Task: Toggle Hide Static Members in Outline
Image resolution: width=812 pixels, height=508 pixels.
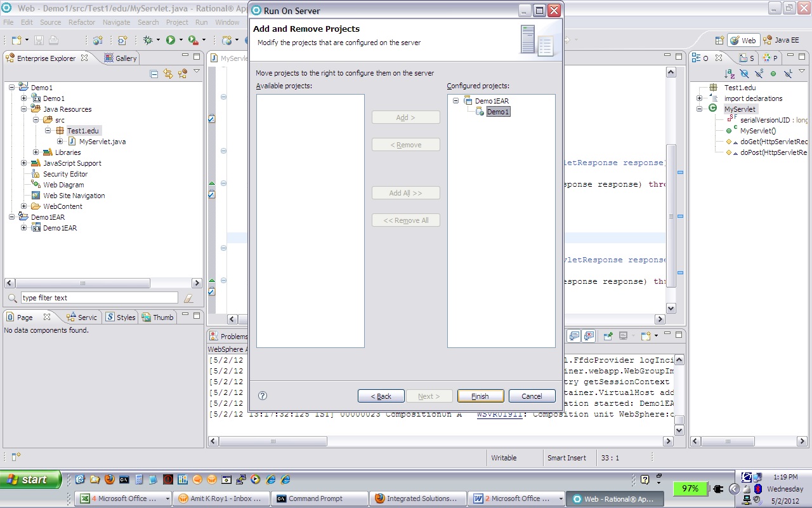Action: click(x=759, y=74)
